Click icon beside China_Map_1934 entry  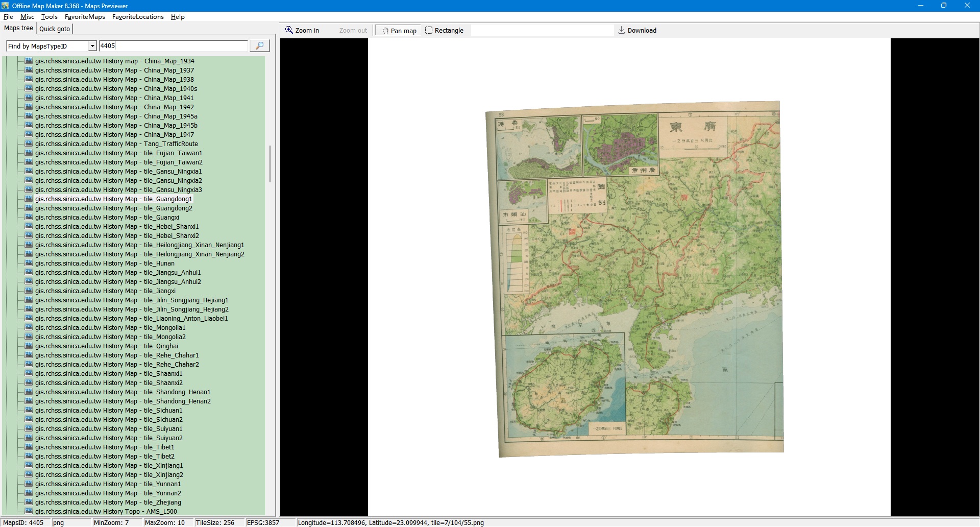tap(29, 61)
